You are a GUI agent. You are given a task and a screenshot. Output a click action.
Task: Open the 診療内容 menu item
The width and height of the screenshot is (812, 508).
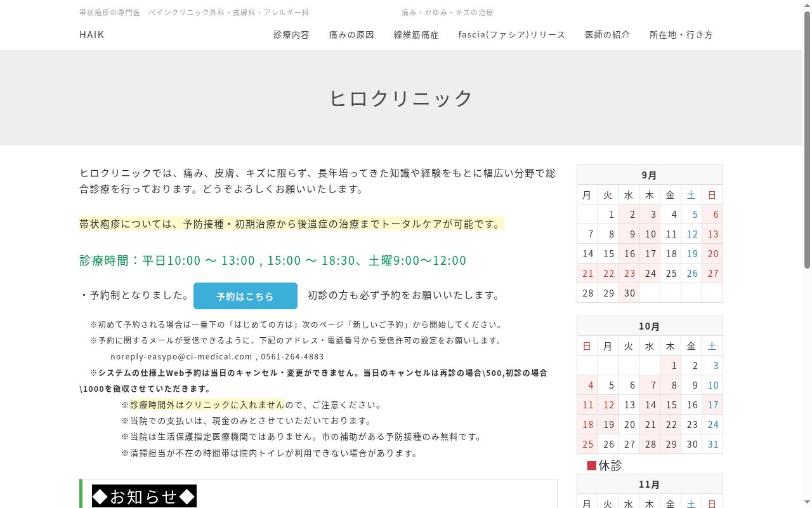click(292, 34)
